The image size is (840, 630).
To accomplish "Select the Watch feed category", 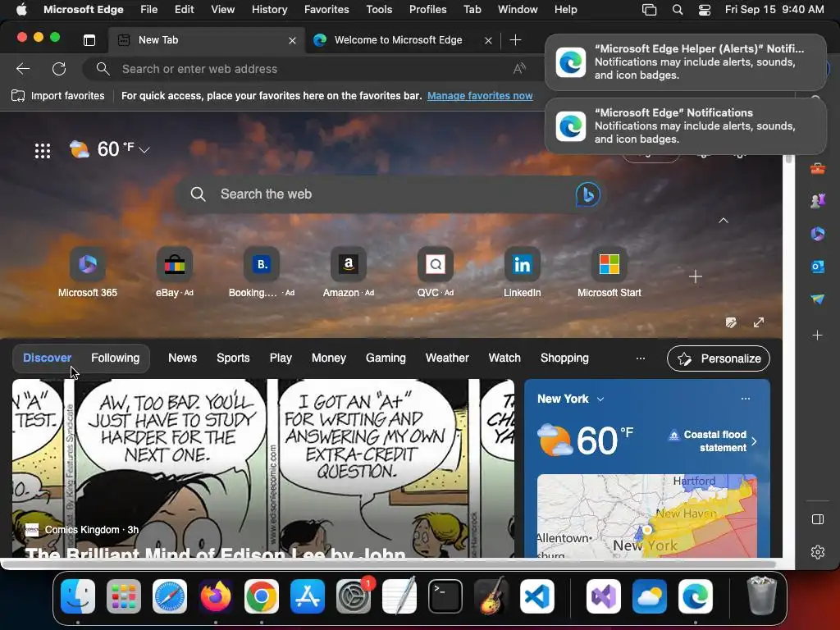I will click(504, 358).
